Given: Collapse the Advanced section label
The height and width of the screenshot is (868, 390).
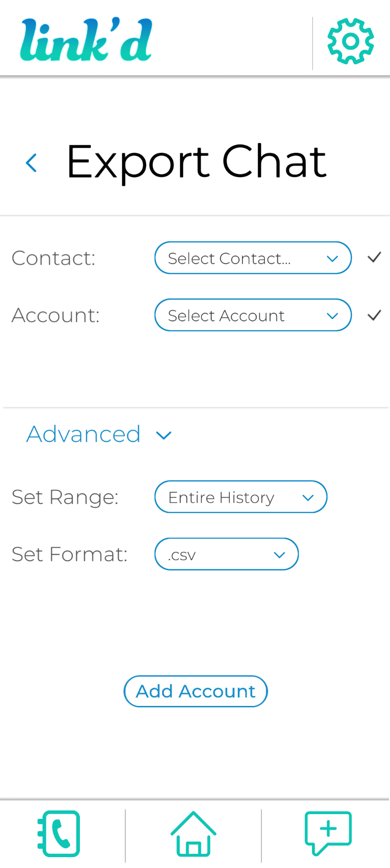Looking at the screenshot, I should coord(84,434).
